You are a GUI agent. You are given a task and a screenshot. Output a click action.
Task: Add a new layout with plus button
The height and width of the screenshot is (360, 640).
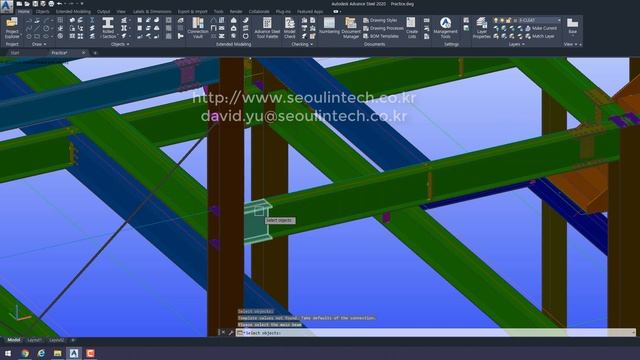[x=73, y=340]
